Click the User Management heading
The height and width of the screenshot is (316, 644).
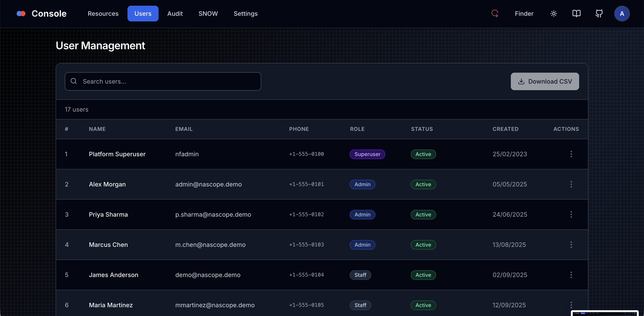click(x=100, y=46)
